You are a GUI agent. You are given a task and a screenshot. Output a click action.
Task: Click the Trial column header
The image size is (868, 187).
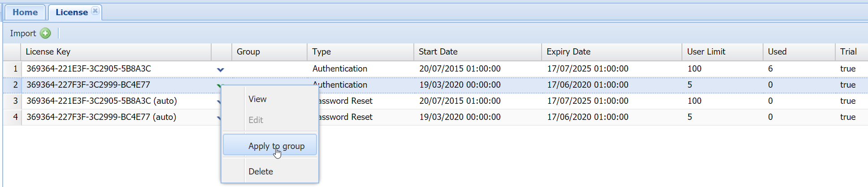coord(848,52)
